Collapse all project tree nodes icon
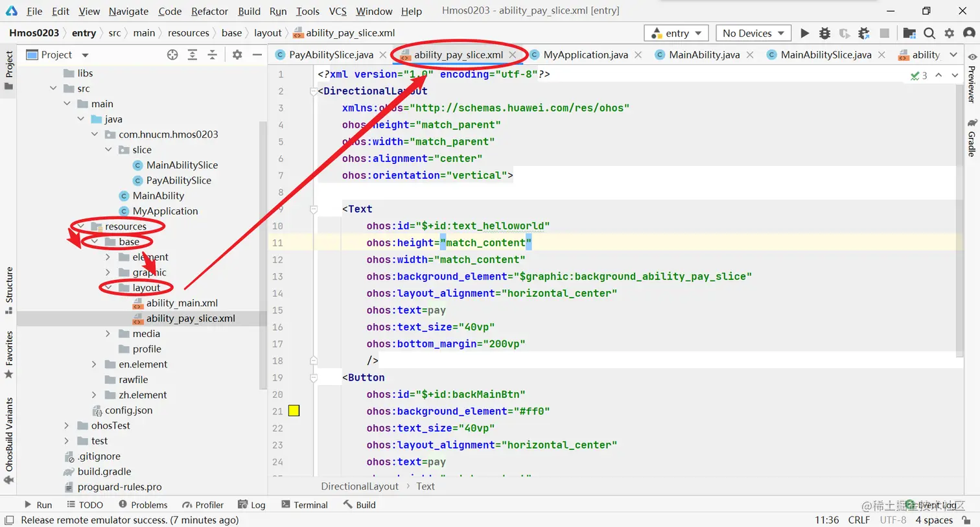Image resolution: width=980 pixels, height=527 pixels. point(212,55)
